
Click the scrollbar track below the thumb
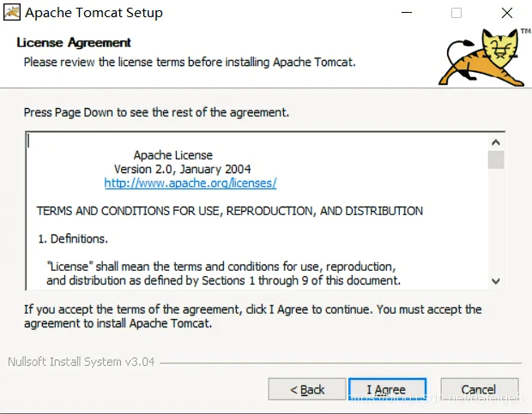coord(496,223)
